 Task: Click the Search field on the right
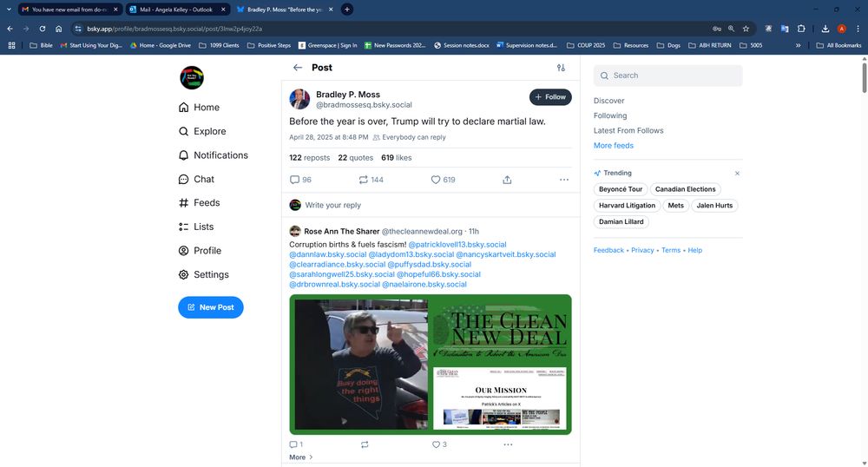(667, 76)
